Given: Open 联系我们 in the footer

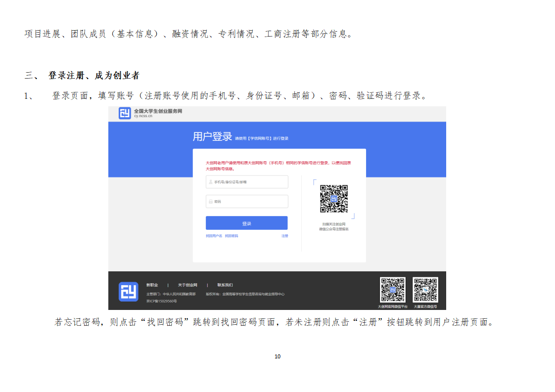Looking at the screenshot, I should click(225, 285).
